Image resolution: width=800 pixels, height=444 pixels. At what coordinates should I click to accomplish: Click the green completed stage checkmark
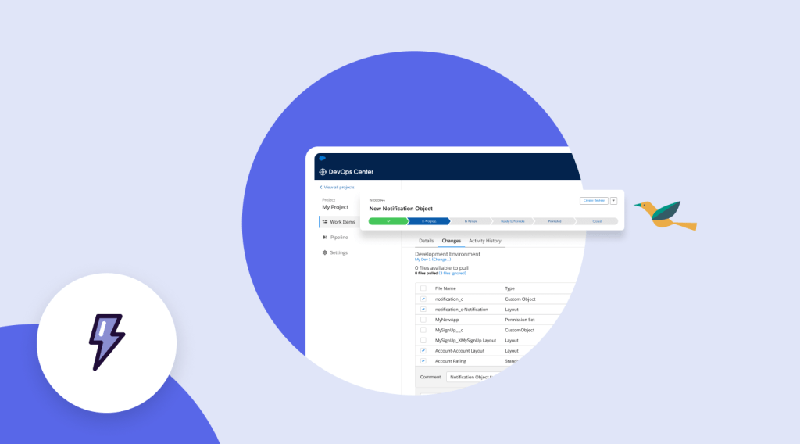388,220
